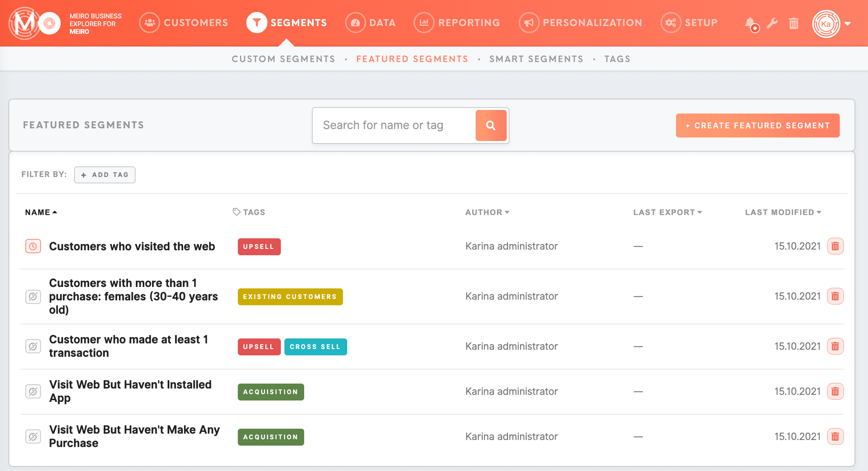Toggle visibility of Visit Web But Haven't Installed App

[x=33, y=391]
